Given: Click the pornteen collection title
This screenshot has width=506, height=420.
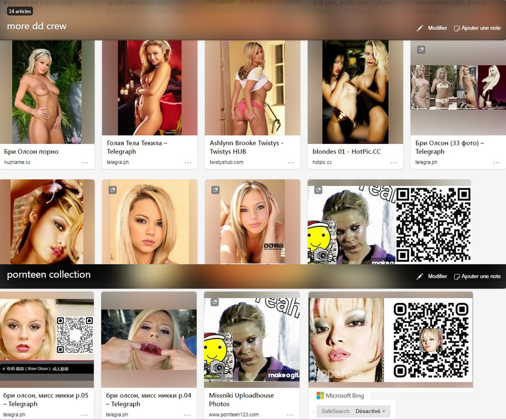Looking at the screenshot, I should [49, 274].
